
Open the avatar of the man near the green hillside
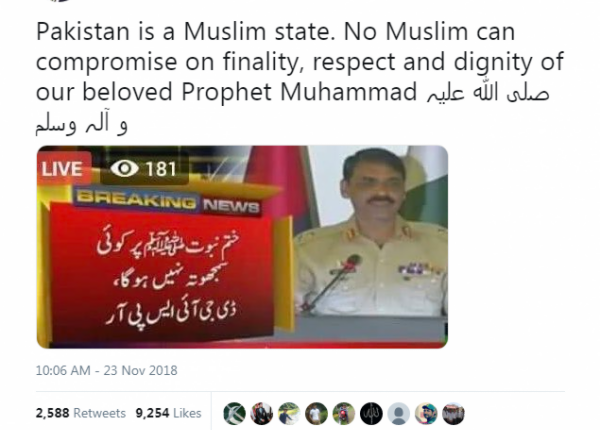[289, 413]
